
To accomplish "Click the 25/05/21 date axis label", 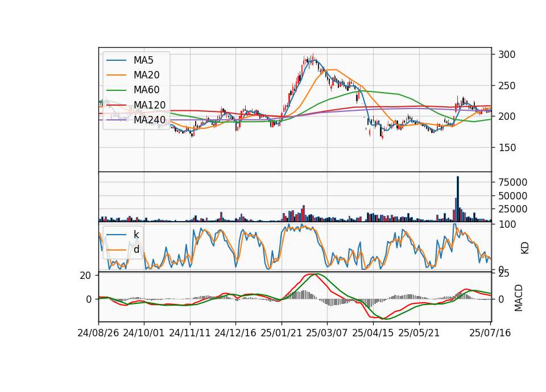I will coord(419,333).
